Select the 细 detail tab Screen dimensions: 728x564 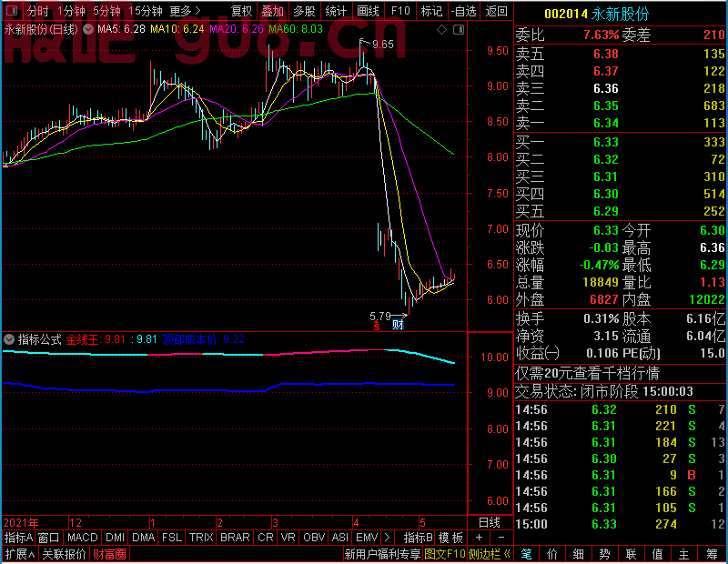[579, 554]
